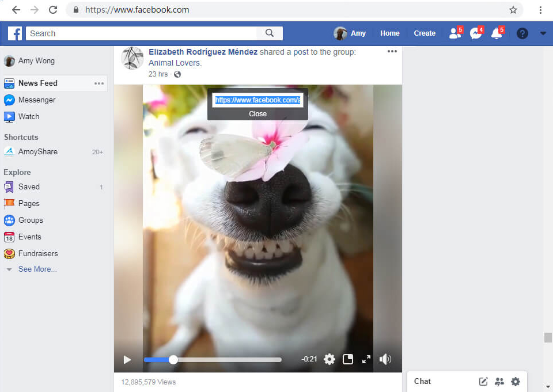The height and width of the screenshot is (392, 553).
Task: Open Messenger from the sidebar
Action: pos(30,100)
